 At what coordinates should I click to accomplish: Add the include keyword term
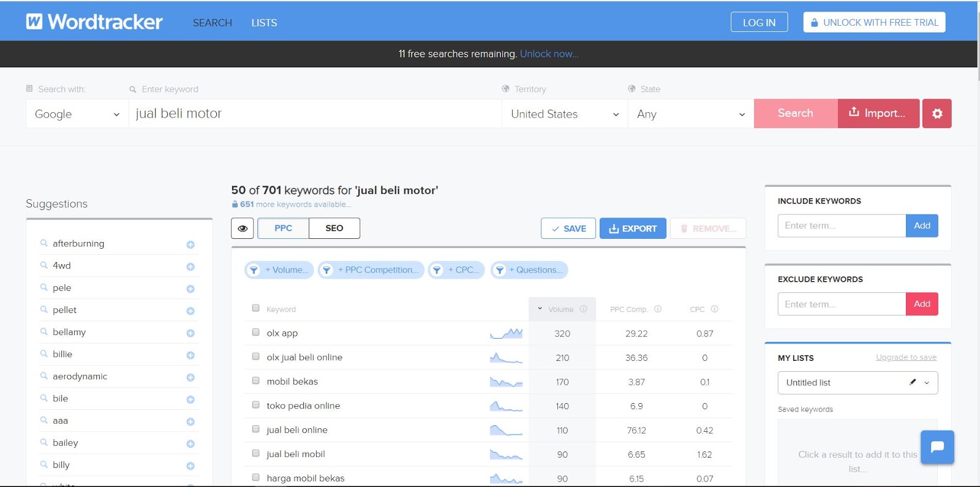click(x=922, y=225)
